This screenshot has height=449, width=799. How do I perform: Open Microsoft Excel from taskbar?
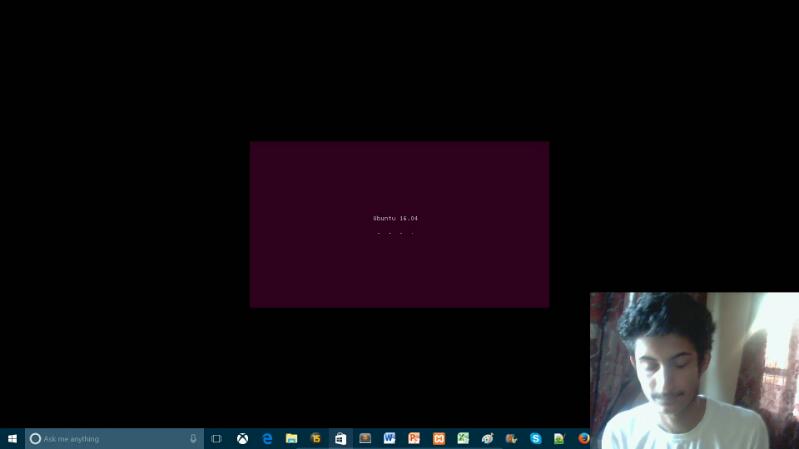coord(463,438)
